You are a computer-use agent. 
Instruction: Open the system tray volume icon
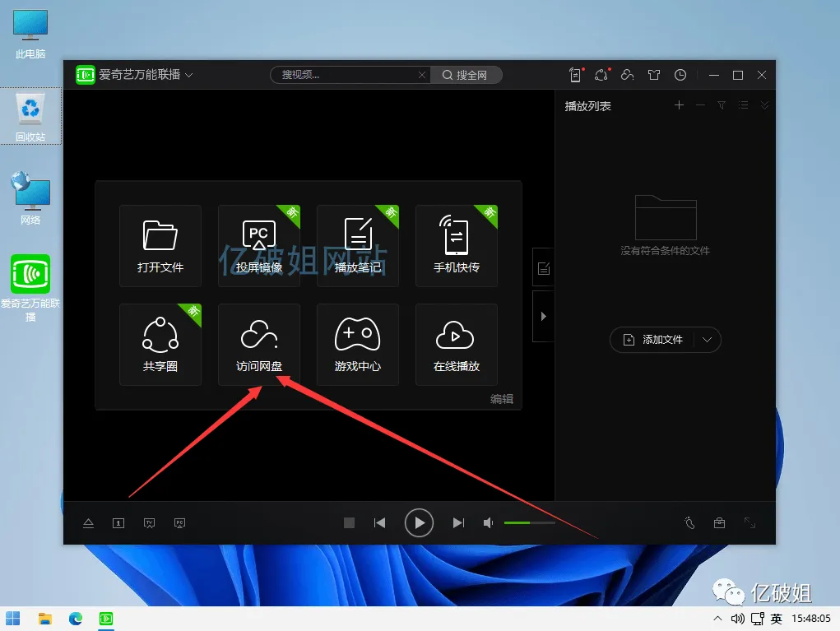(x=738, y=619)
